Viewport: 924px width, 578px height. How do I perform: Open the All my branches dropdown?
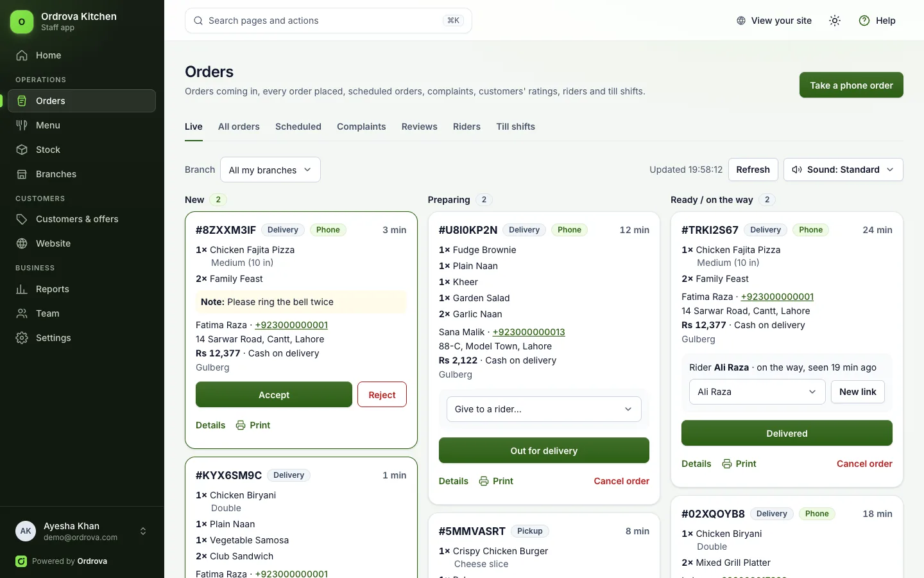click(270, 170)
